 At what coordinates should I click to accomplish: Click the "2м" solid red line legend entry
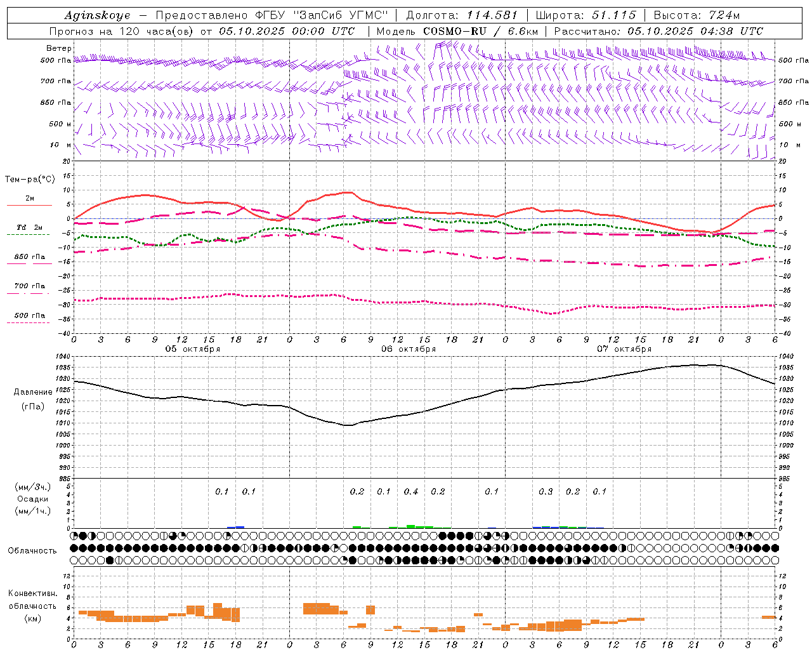[30, 199]
